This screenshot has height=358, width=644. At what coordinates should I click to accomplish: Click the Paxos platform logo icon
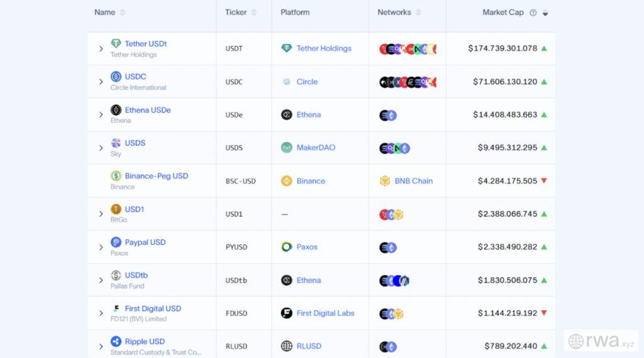tap(287, 247)
